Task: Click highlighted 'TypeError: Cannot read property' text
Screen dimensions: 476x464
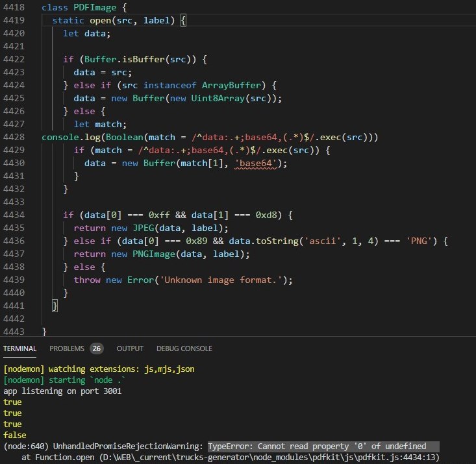Action: pyautogui.click(x=323, y=446)
